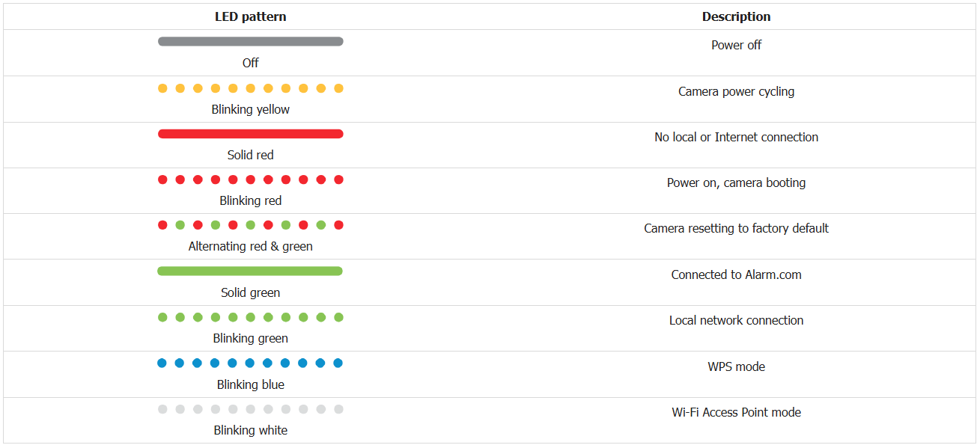This screenshot has height=448, width=980.
Task: Select 'Power on, camera booting' text
Action: tap(736, 182)
